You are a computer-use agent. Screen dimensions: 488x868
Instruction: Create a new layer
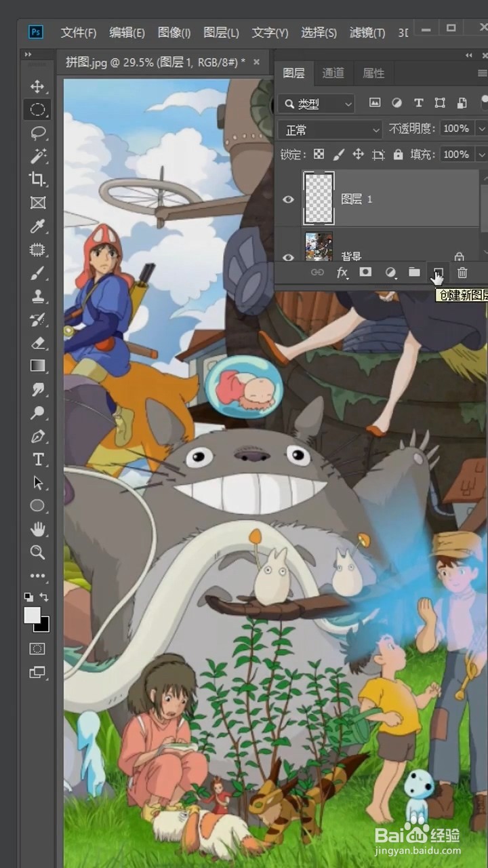pyautogui.click(x=438, y=273)
